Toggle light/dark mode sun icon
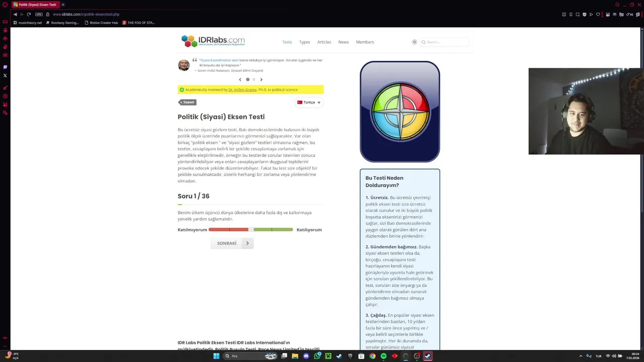Image resolution: width=644 pixels, height=362 pixels. [x=415, y=42]
